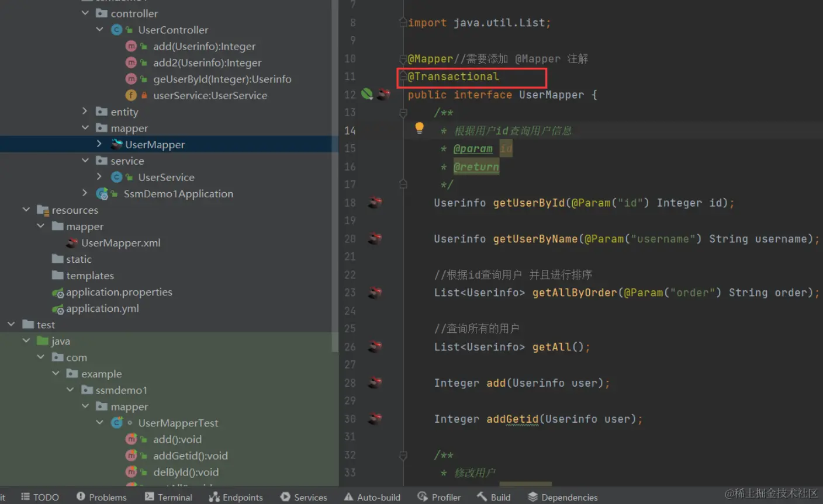Click the MyBatis gutter icon beside getUserById

click(375, 203)
